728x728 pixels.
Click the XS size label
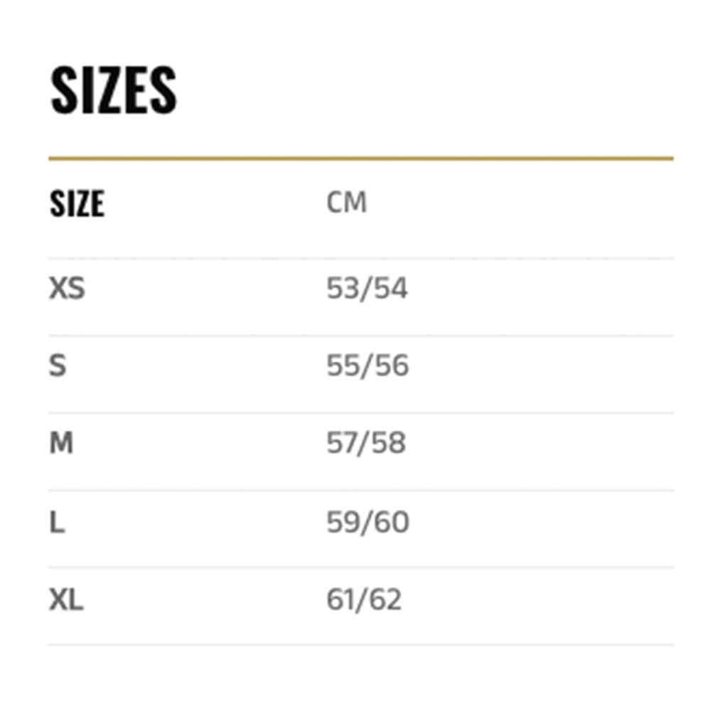(67, 289)
